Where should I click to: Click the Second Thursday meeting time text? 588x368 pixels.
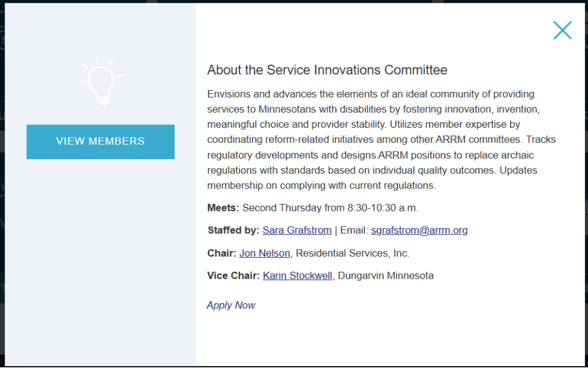pyautogui.click(x=330, y=208)
